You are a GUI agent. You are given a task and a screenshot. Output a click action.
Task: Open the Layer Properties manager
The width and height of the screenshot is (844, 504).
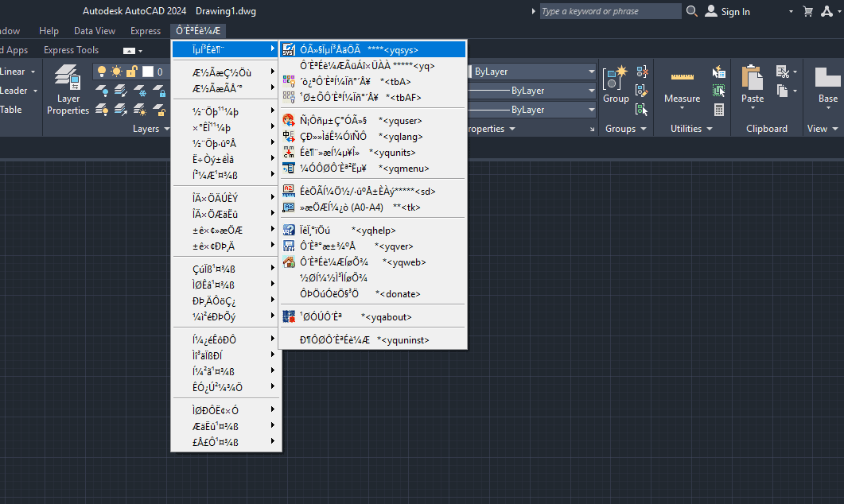click(68, 89)
